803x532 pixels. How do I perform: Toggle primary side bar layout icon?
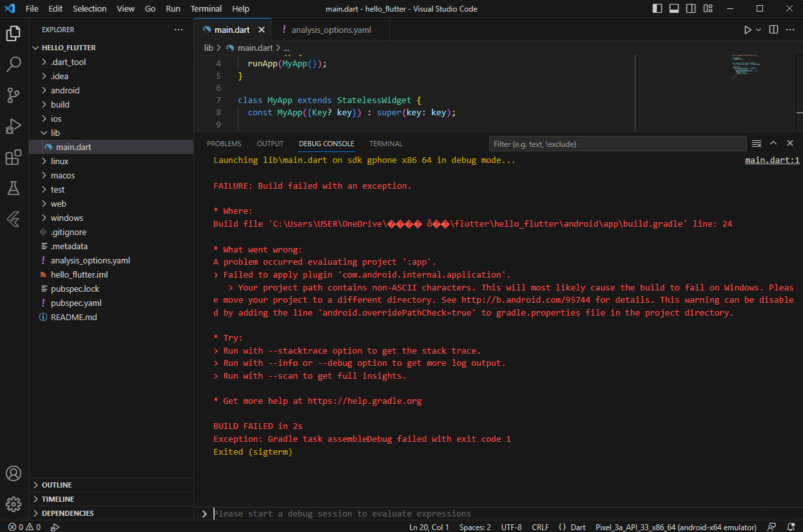pos(657,8)
